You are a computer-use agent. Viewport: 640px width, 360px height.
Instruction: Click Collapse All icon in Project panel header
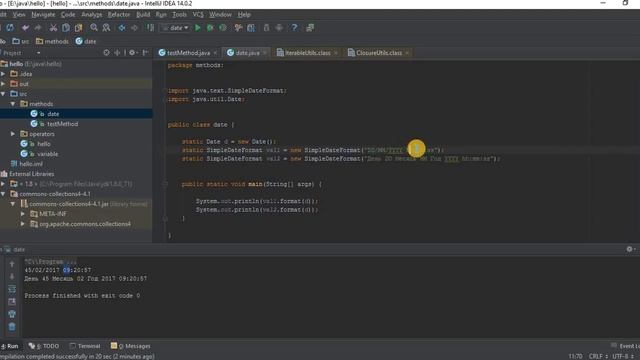tap(117, 53)
